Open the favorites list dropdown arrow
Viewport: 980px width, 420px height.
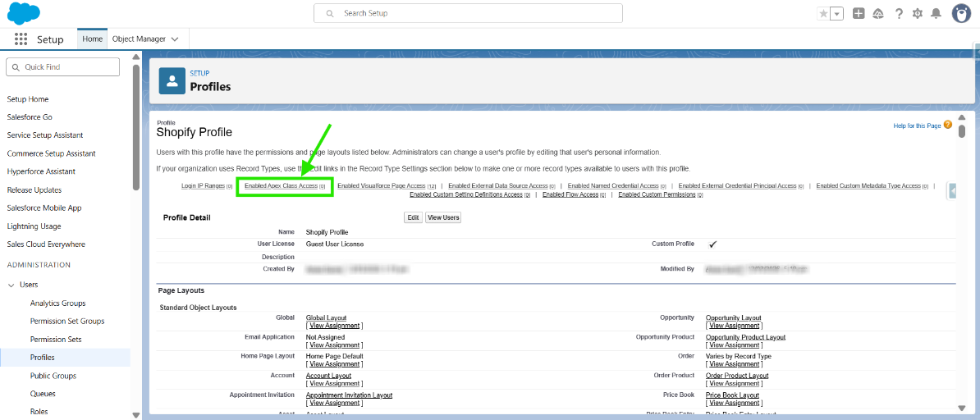point(837,14)
